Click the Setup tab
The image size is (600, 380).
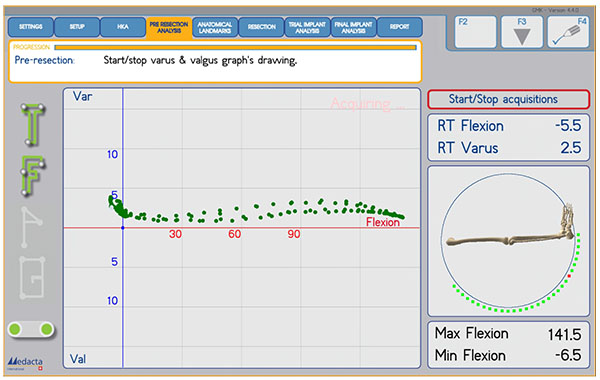pyautogui.click(x=77, y=27)
